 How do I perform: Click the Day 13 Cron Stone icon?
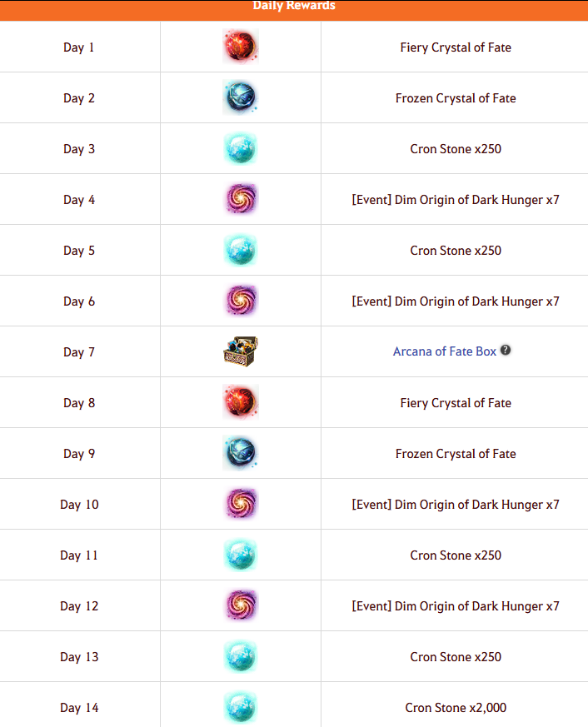[x=240, y=656]
